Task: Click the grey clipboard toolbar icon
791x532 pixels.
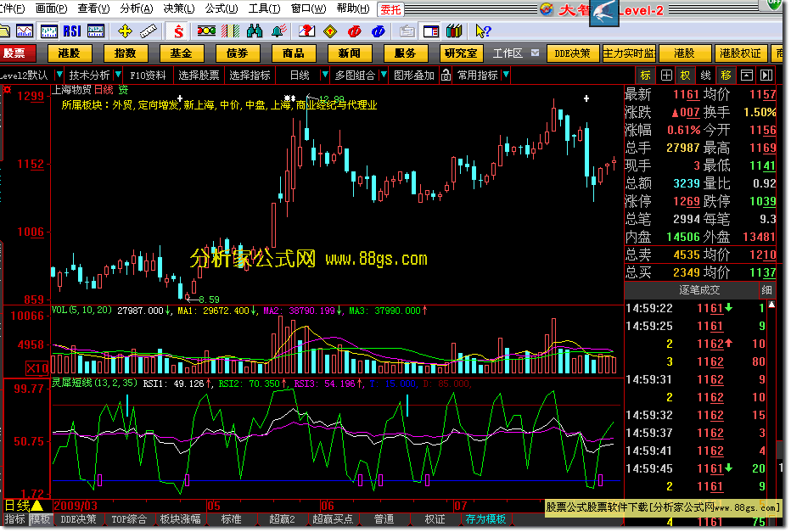Action: [x=407, y=31]
